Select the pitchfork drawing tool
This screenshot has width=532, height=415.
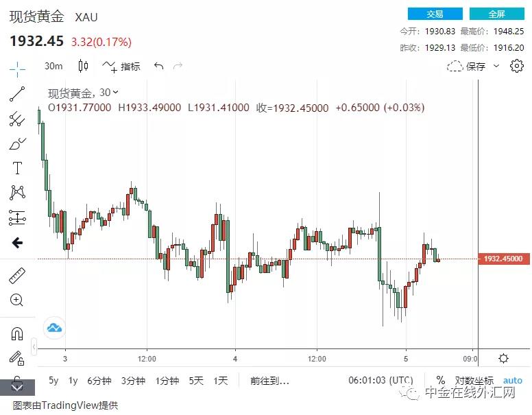click(17, 119)
